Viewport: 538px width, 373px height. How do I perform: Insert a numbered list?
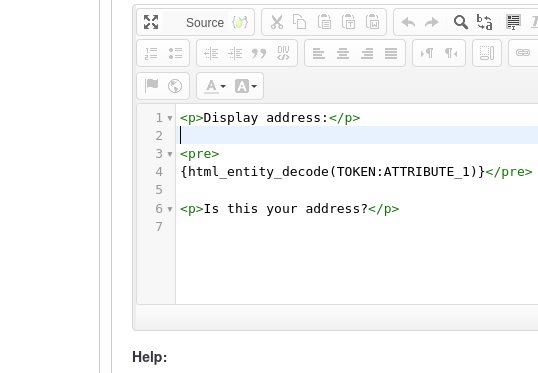[x=151, y=53]
